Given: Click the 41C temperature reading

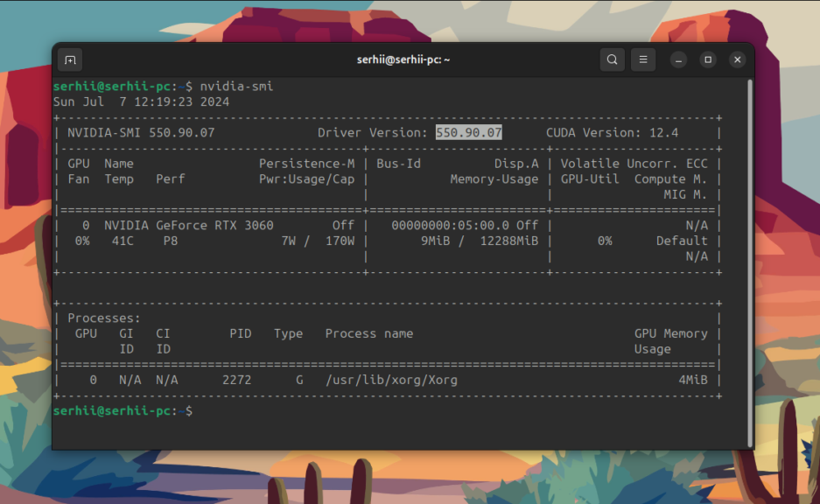Looking at the screenshot, I should [x=123, y=241].
